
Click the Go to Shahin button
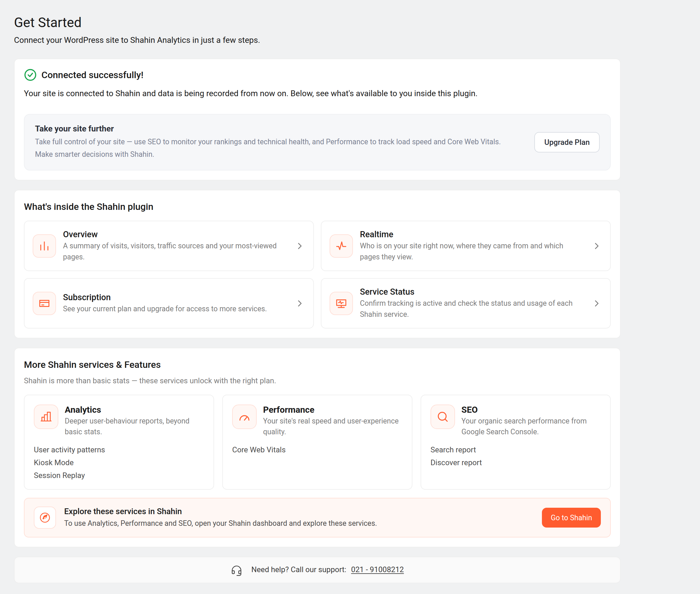pyautogui.click(x=571, y=518)
